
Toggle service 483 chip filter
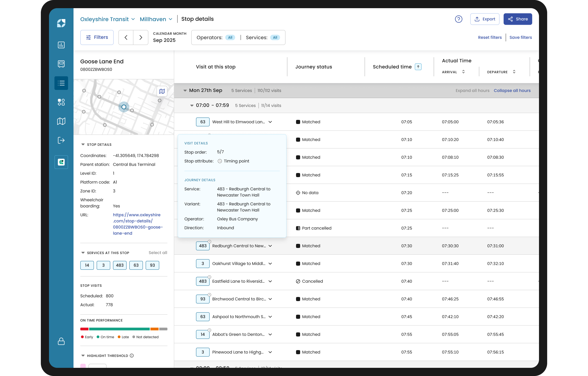point(120,265)
